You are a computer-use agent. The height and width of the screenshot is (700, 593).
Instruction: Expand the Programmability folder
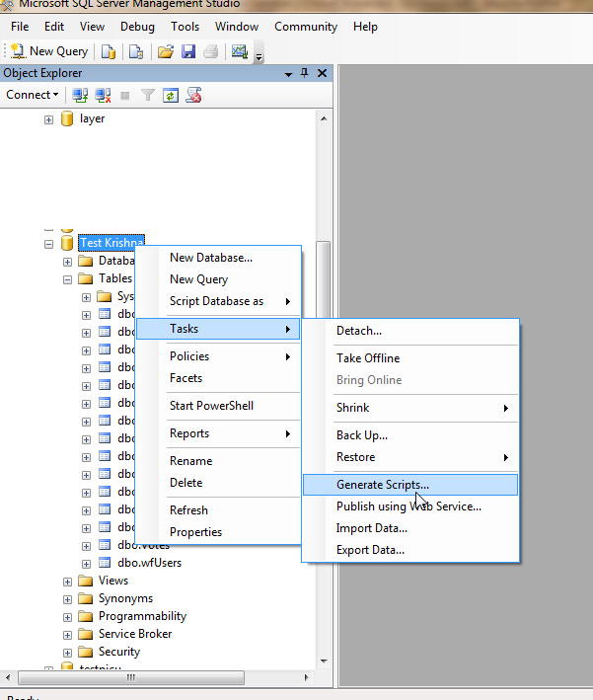(67, 617)
